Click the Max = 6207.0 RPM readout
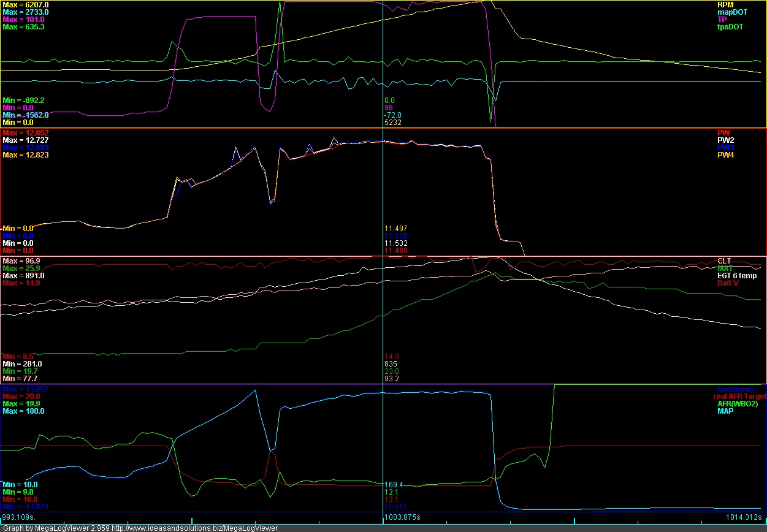Screen dimensions: 767x532 (26, 5)
